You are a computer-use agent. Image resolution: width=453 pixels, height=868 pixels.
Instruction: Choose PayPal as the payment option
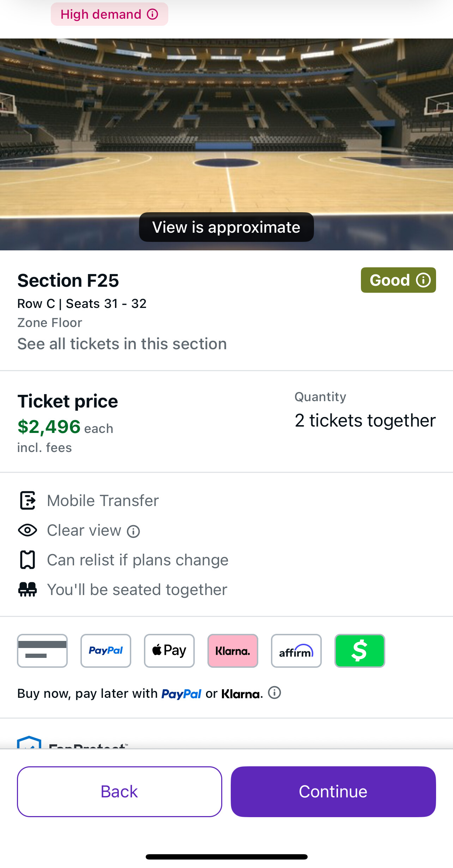tap(106, 650)
